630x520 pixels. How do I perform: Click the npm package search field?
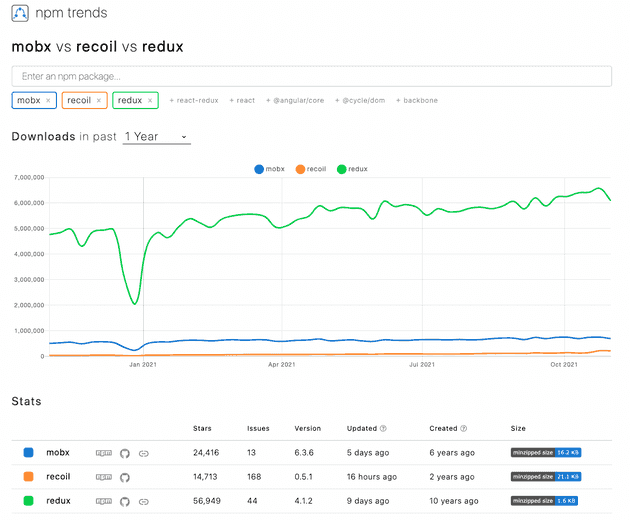coord(311,76)
